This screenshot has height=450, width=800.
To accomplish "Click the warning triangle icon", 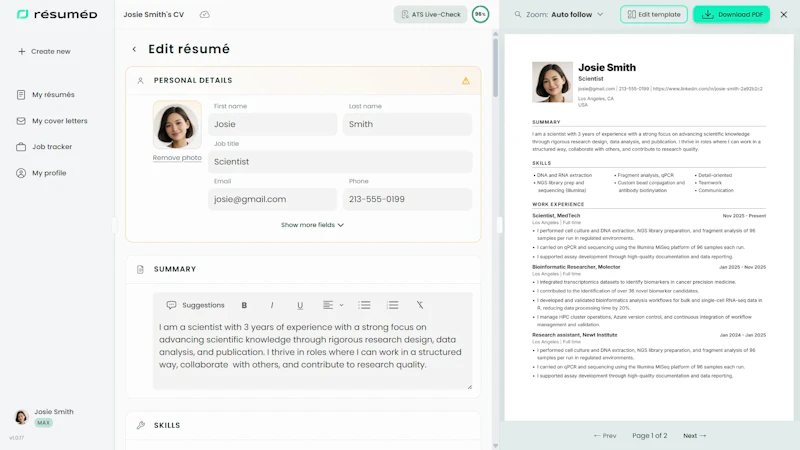I will click(x=466, y=81).
